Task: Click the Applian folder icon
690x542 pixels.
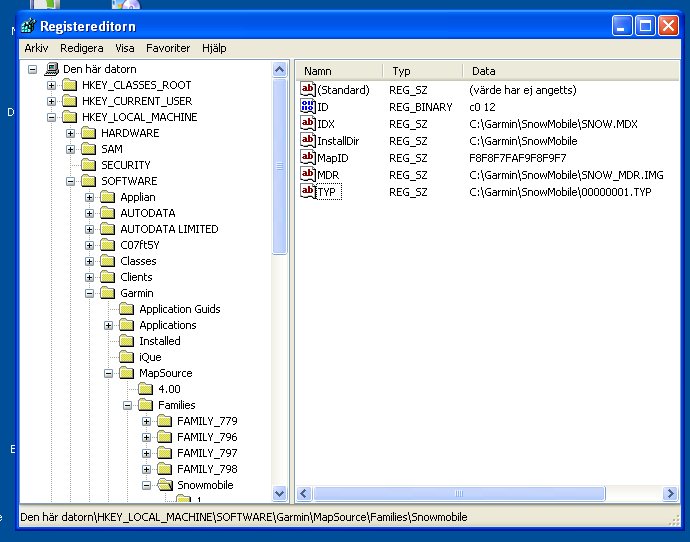Action: pyautogui.click(x=107, y=197)
